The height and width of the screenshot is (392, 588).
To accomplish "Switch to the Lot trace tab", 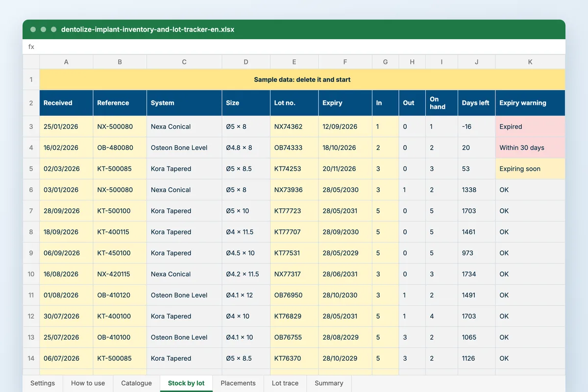I will click(285, 383).
